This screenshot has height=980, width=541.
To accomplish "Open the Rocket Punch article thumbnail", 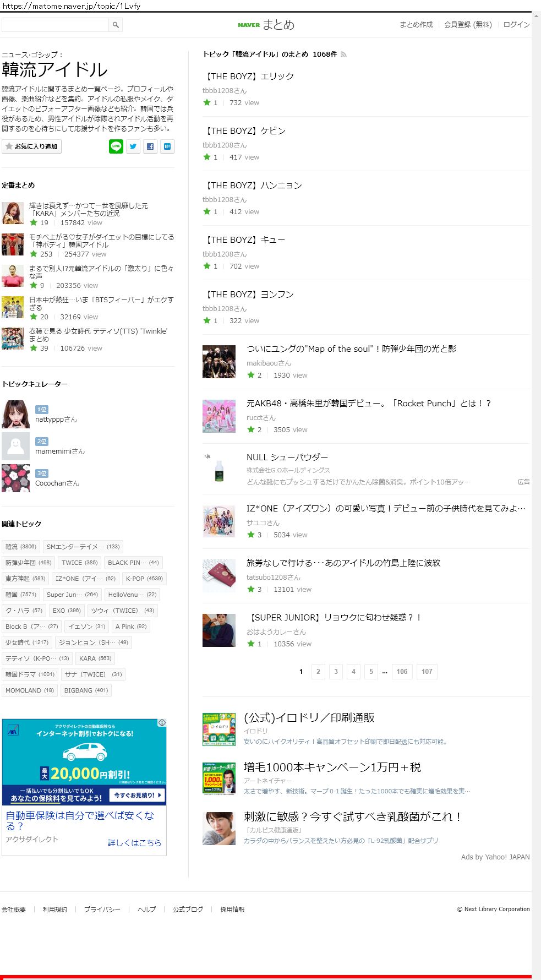I will [219, 416].
